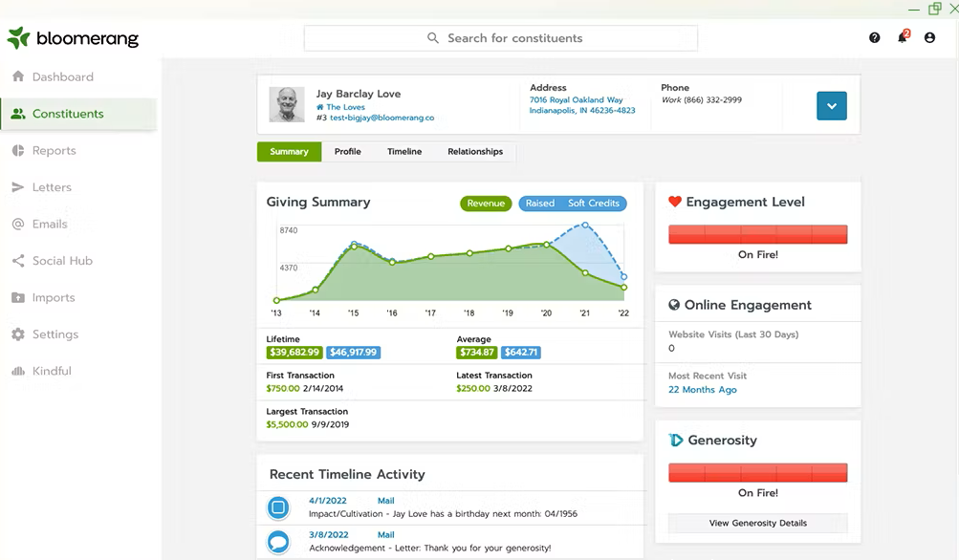959x560 pixels.
Task: Open The Loves household link
Action: click(345, 107)
